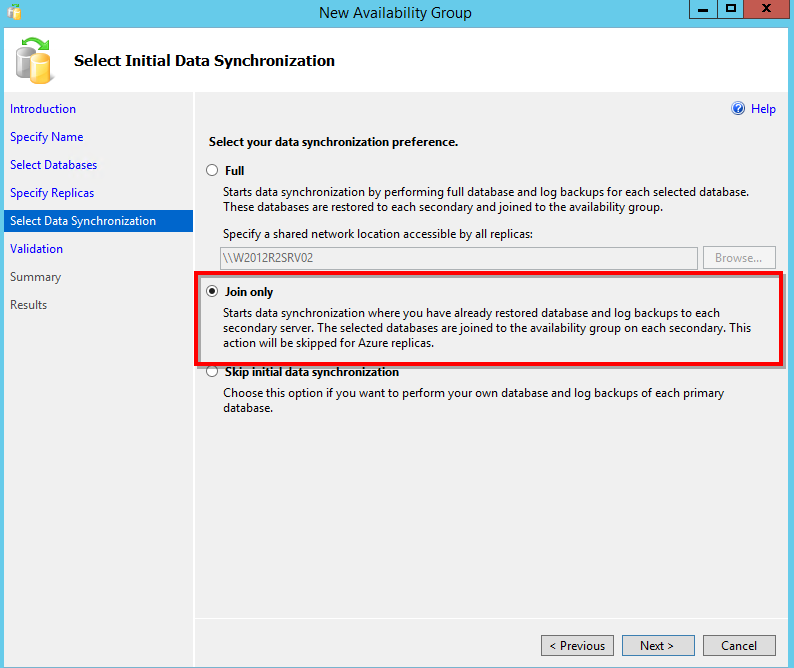The width and height of the screenshot is (794, 668).
Task: Click the blue Help question mark icon
Action: [738, 109]
